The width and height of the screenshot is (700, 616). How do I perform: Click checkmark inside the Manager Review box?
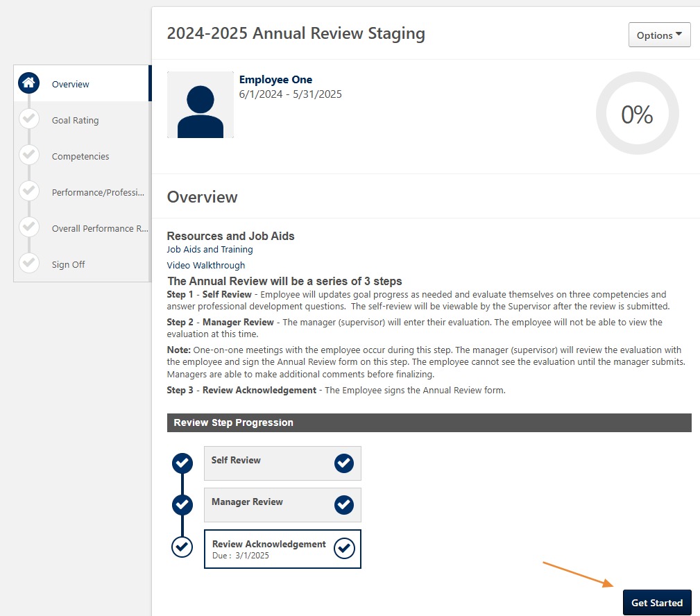click(343, 505)
